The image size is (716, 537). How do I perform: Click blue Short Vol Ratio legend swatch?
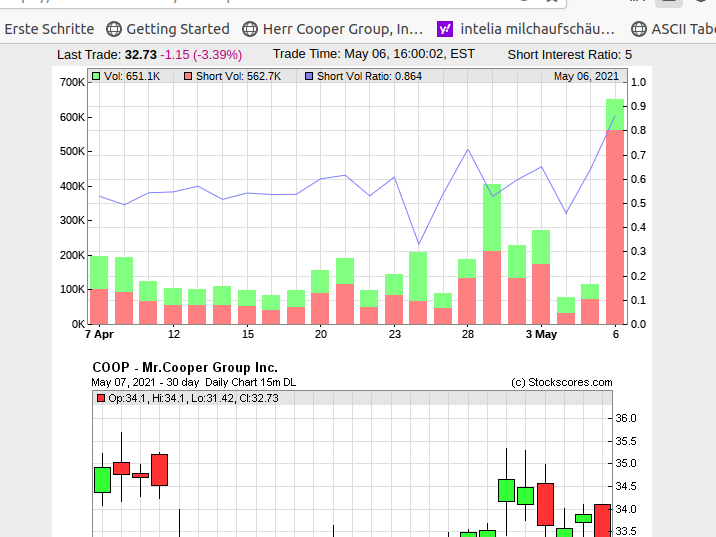(309, 76)
